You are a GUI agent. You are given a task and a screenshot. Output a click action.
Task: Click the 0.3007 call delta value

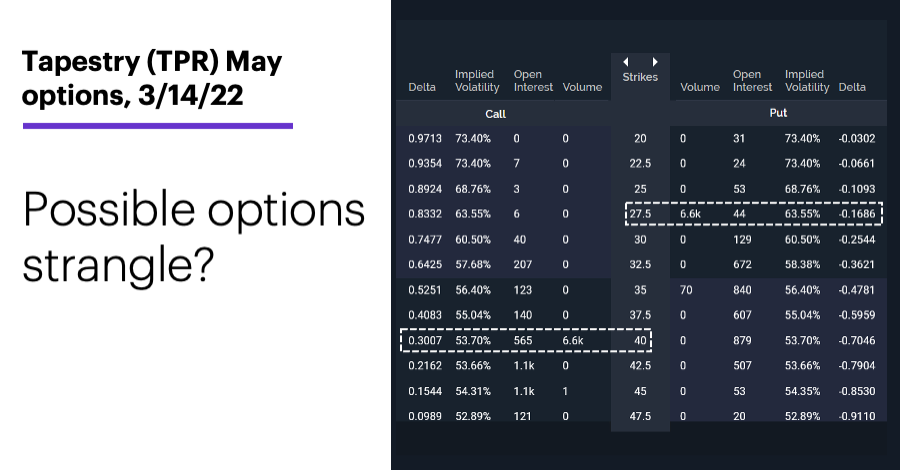tap(425, 340)
